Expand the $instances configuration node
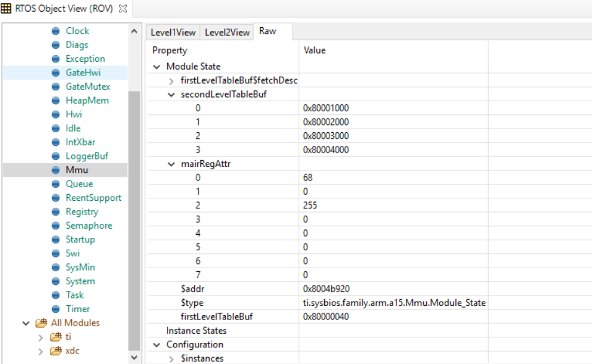Screen dimensions: 592x364 click(x=171, y=358)
